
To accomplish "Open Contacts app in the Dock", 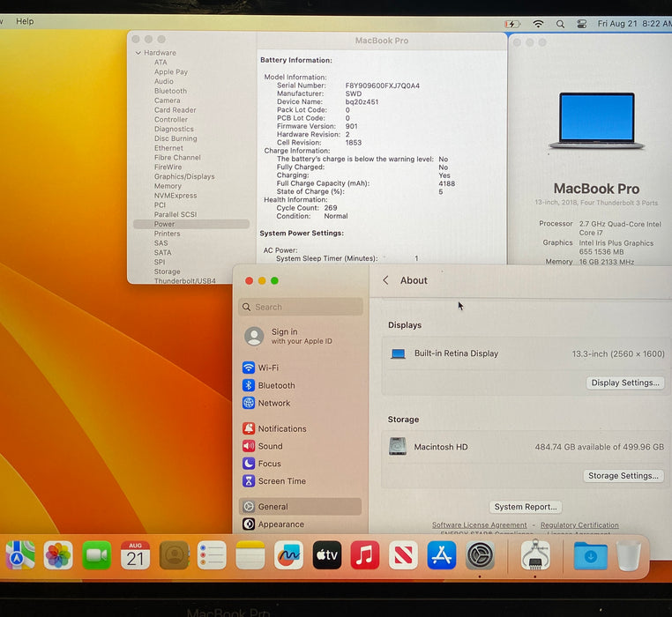I will [174, 555].
